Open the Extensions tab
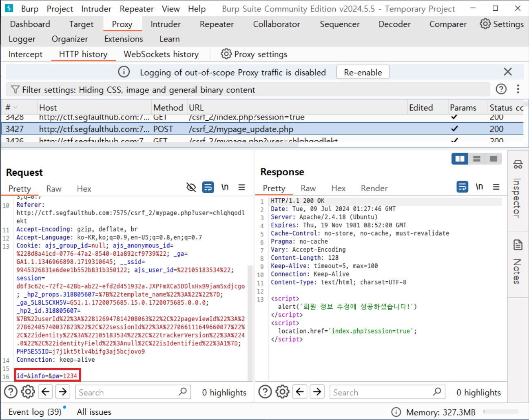This screenshot has height=420, width=529. (x=124, y=39)
